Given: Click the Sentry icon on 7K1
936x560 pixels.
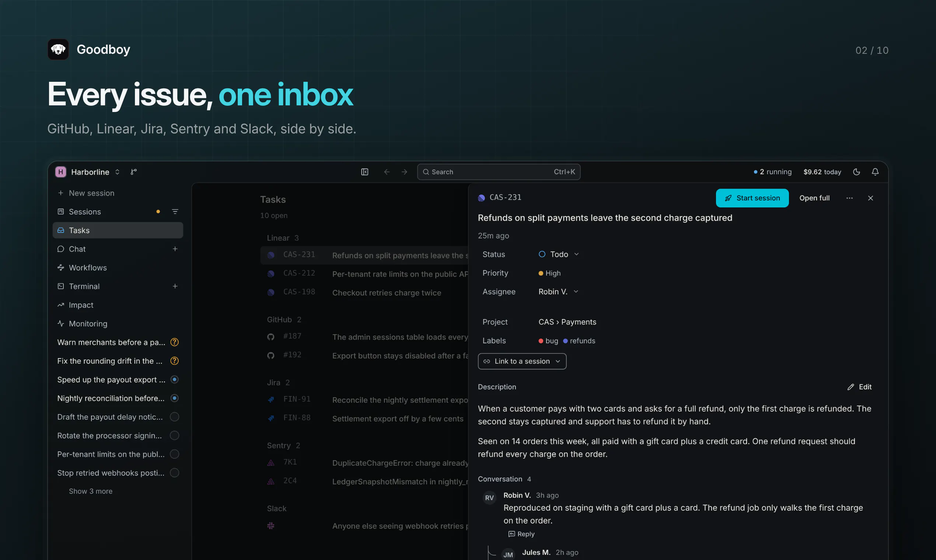Looking at the screenshot, I should click(270, 462).
